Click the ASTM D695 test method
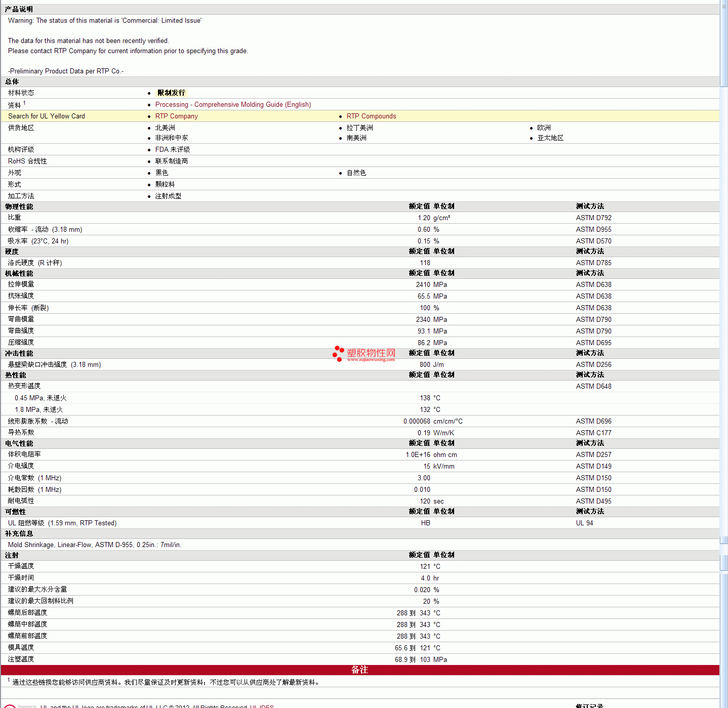Viewport: 728px width, 708px height. pyautogui.click(x=594, y=343)
